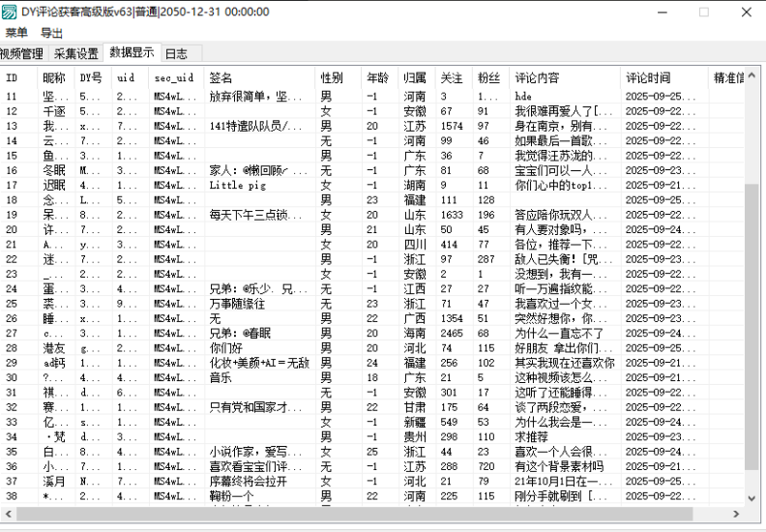Sort by the 归属 column header
Screen dimensions: 766x532
pos(415,77)
